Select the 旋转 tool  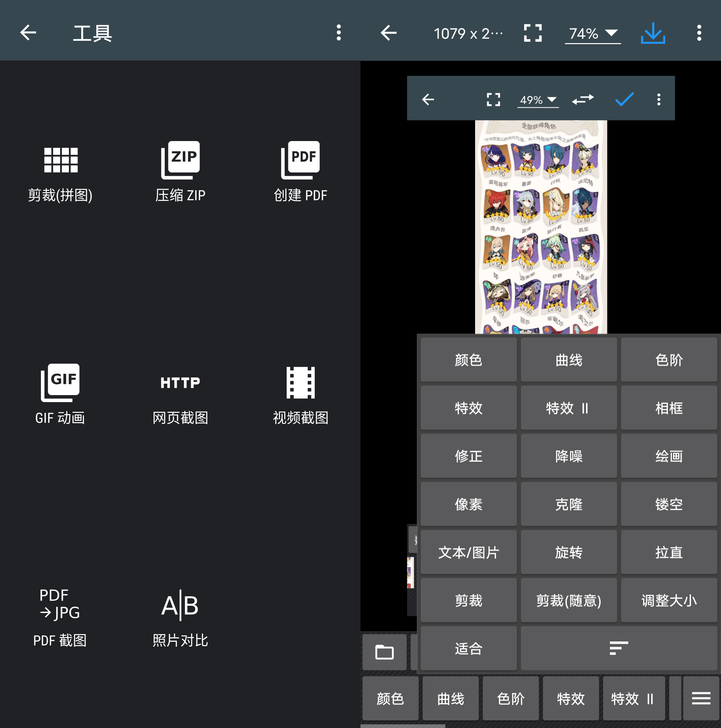[x=569, y=553]
